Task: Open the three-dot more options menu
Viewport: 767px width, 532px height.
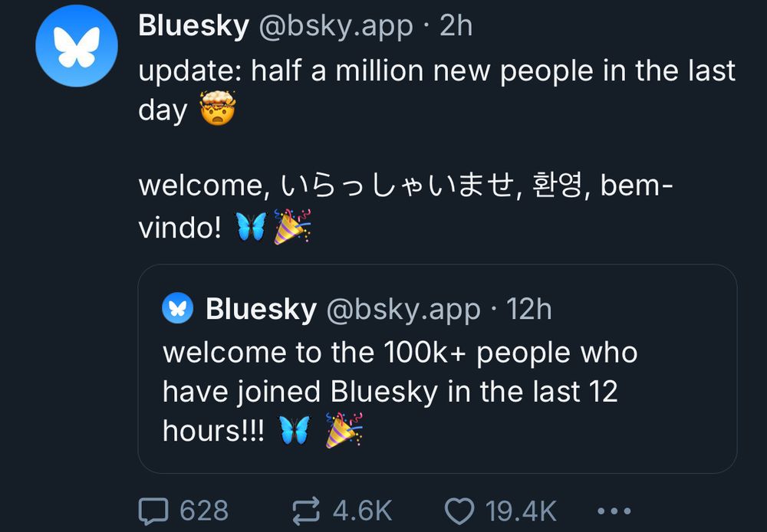Action: (614, 510)
